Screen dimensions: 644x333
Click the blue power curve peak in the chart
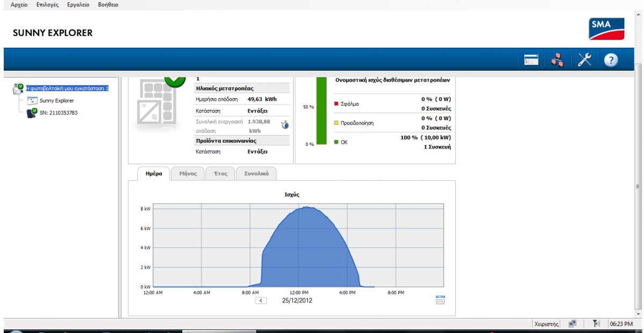click(306, 207)
